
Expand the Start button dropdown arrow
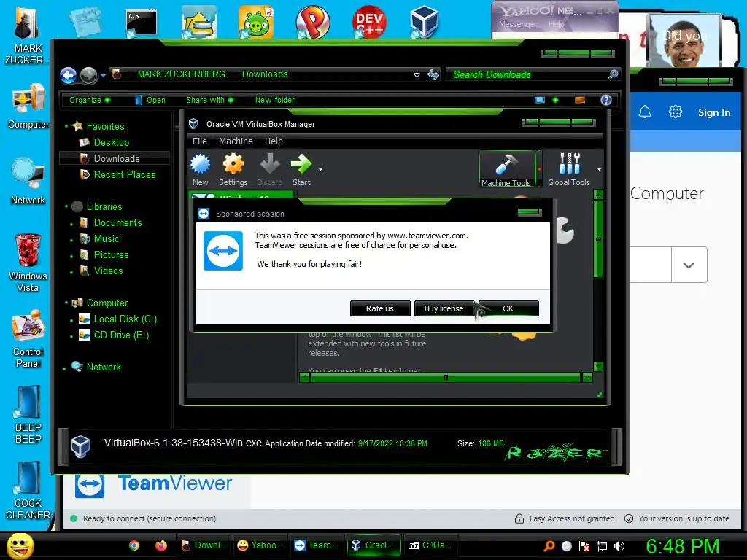click(321, 169)
